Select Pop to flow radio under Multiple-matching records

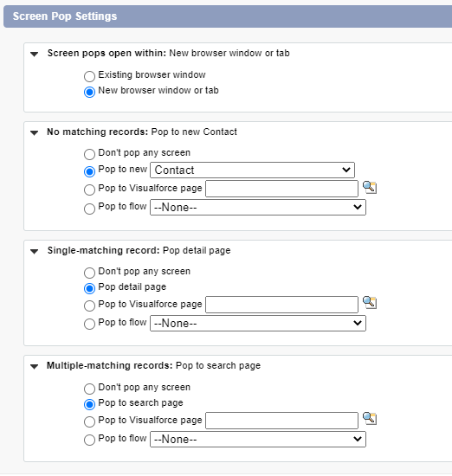pyautogui.click(x=89, y=440)
